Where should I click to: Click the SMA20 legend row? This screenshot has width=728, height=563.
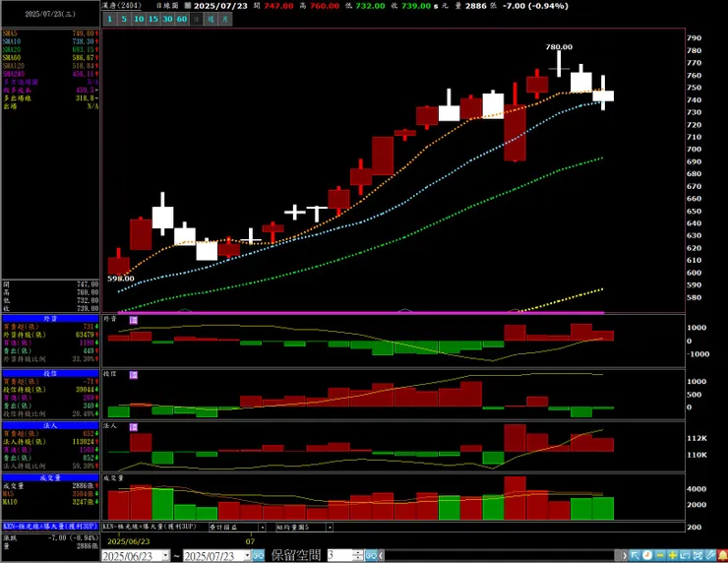50,49
